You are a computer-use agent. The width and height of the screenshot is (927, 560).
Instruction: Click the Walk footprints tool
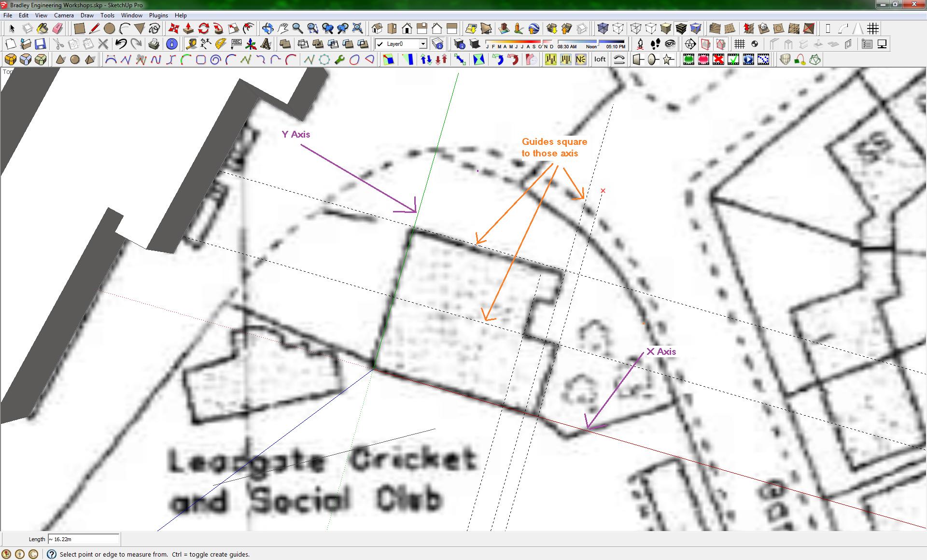[655, 44]
